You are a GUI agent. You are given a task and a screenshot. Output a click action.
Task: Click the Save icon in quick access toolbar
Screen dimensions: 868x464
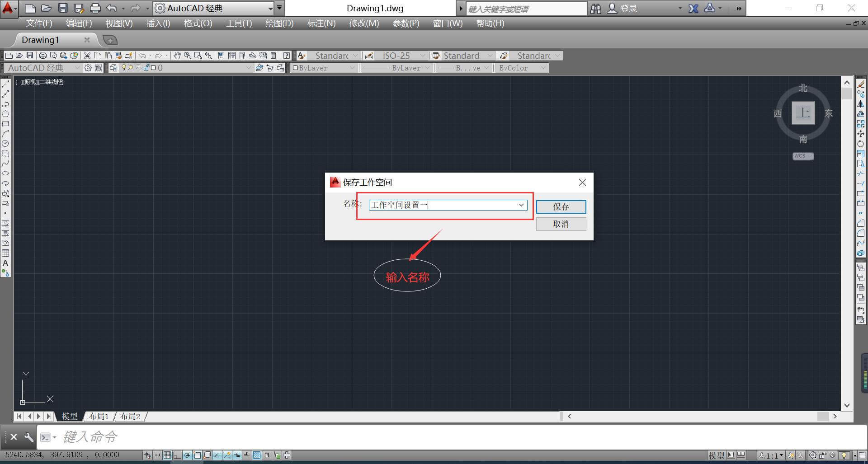tap(63, 8)
